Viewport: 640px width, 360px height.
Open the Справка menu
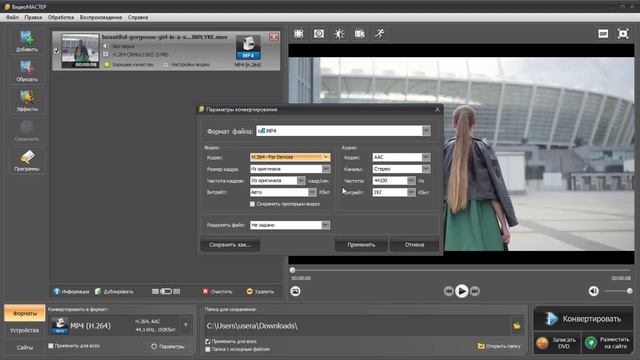click(138, 18)
